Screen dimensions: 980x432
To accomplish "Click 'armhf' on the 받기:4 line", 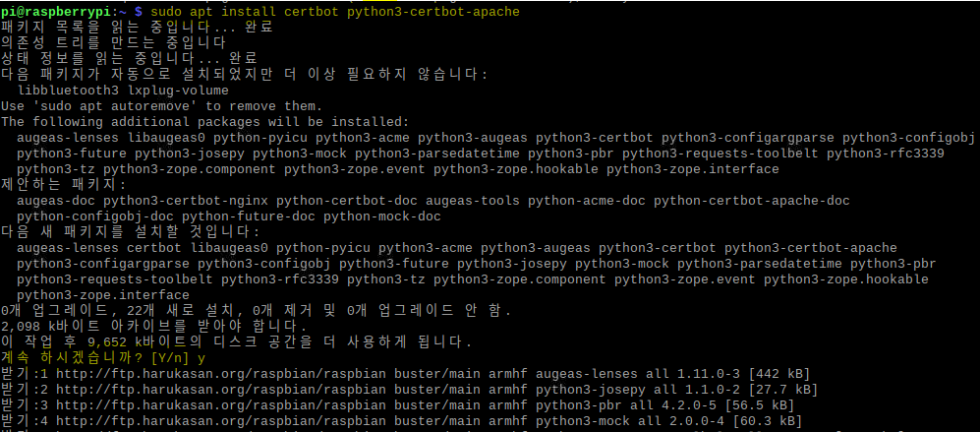I will point(508,421).
